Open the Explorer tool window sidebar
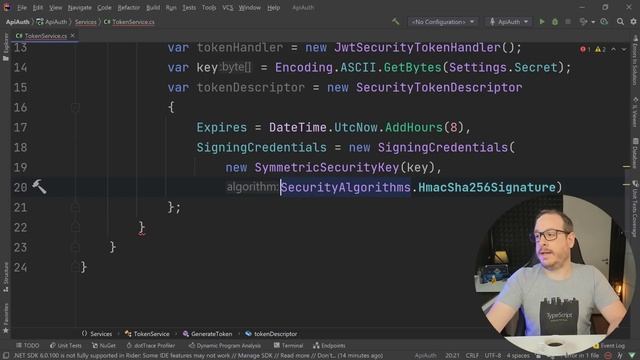This screenshot has height=360, width=640. [5, 47]
